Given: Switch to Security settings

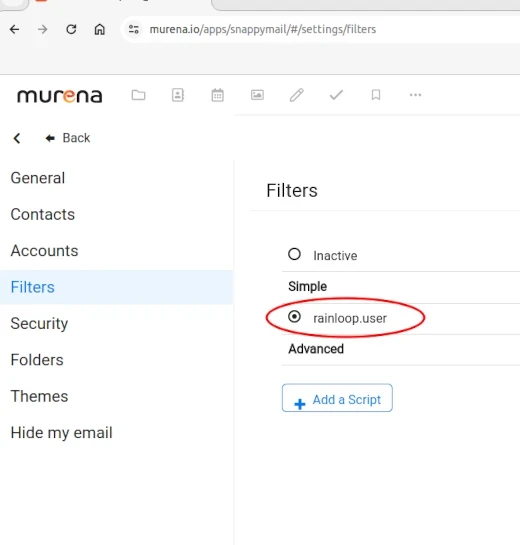Looking at the screenshot, I should coord(39,324).
